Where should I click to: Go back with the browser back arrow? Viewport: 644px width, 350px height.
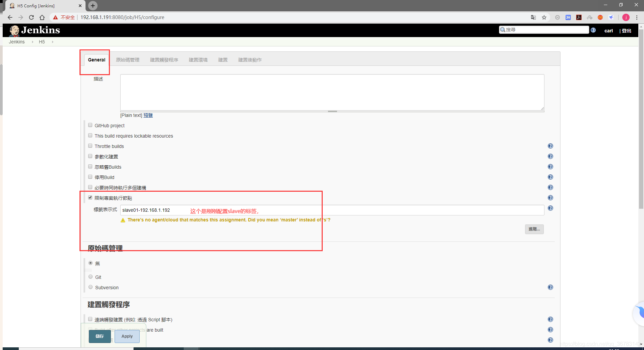[x=10, y=17]
